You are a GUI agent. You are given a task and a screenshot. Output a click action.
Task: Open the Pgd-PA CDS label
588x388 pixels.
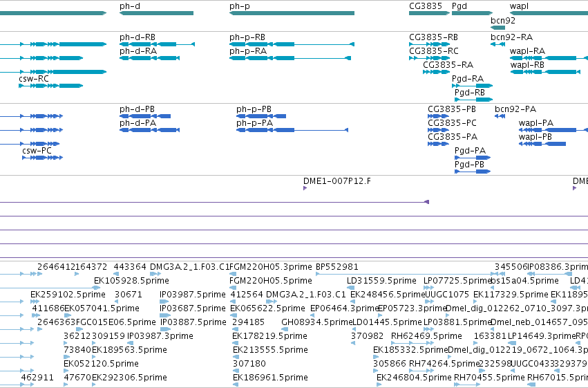pos(470,151)
